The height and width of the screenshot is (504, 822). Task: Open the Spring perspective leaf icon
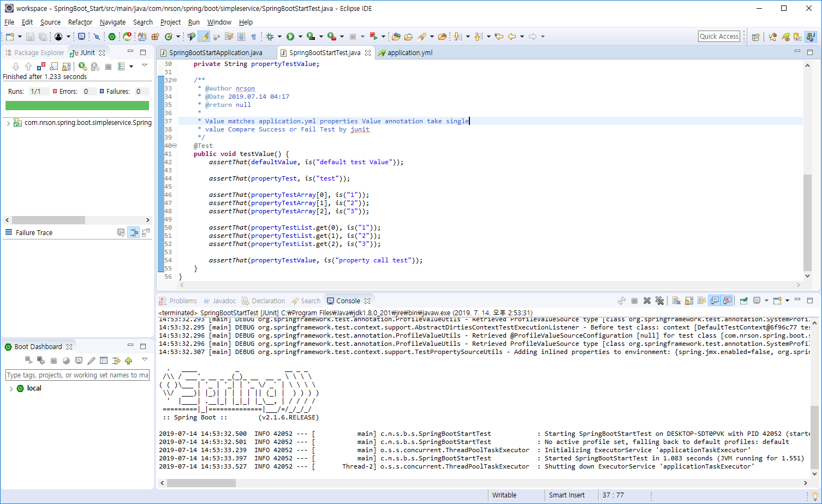point(785,37)
